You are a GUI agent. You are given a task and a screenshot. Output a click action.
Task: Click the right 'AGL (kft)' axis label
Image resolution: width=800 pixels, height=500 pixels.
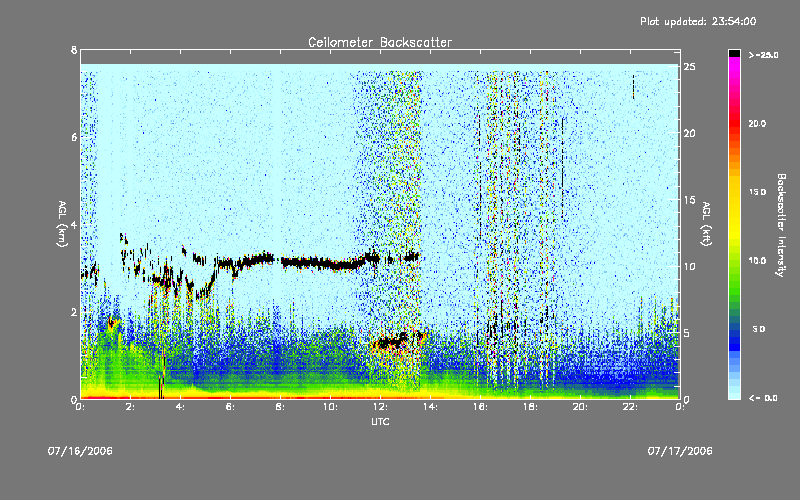(x=706, y=224)
